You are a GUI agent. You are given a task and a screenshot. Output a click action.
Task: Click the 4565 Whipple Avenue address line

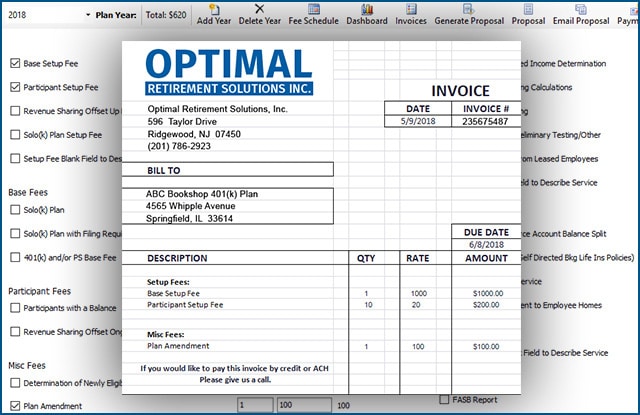point(191,206)
